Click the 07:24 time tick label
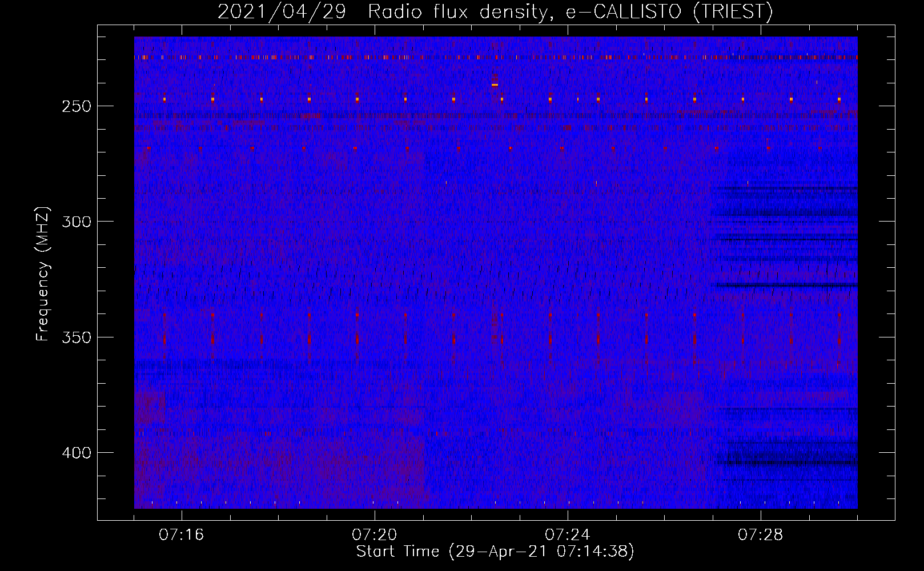This screenshot has height=571, width=924. tap(568, 535)
